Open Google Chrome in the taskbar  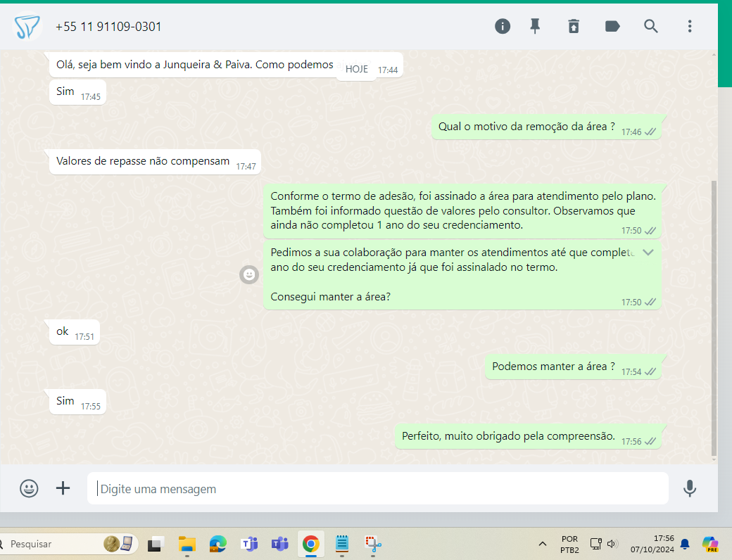[x=310, y=544]
